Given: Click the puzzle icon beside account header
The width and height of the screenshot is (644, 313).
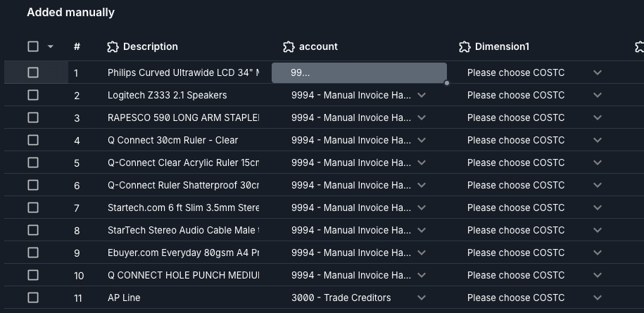Looking at the screenshot, I should [288, 46].
